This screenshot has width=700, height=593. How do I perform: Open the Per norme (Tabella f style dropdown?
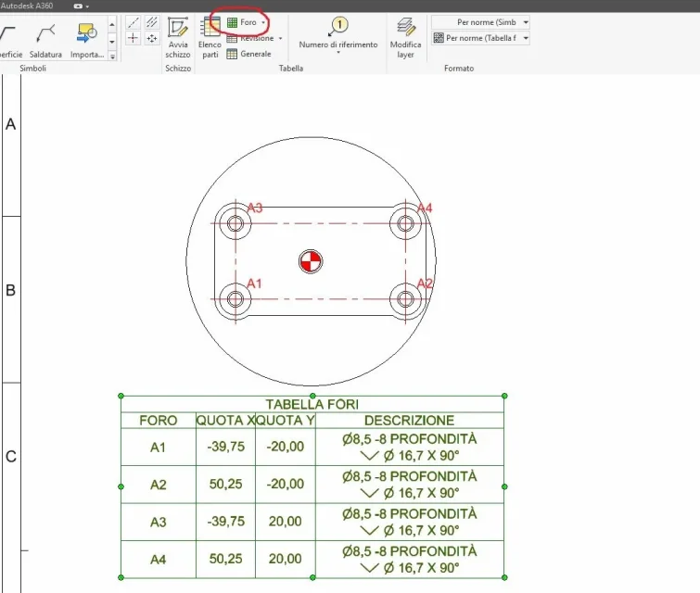pos(480,38)
